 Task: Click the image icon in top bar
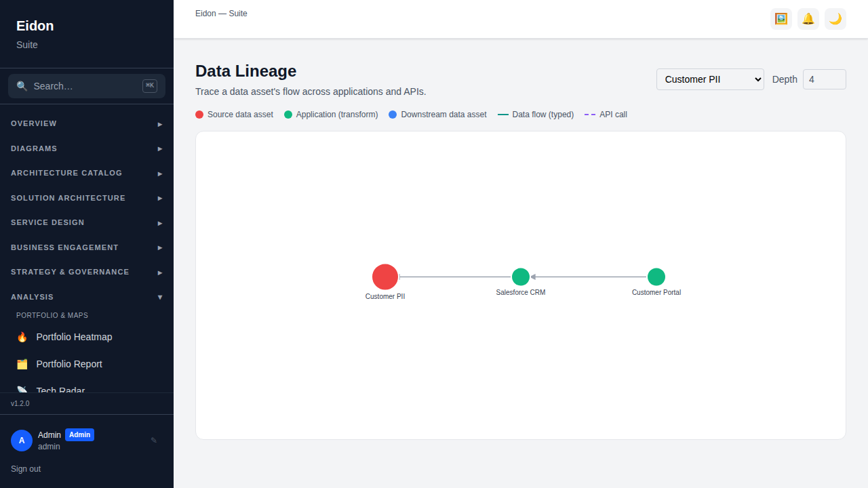tap(781, 19)
